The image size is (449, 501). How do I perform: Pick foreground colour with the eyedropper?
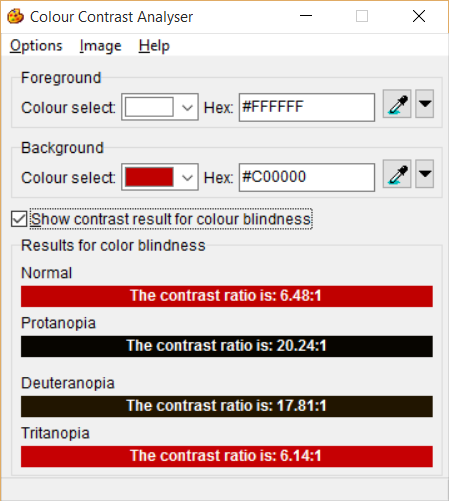[397, 104]
